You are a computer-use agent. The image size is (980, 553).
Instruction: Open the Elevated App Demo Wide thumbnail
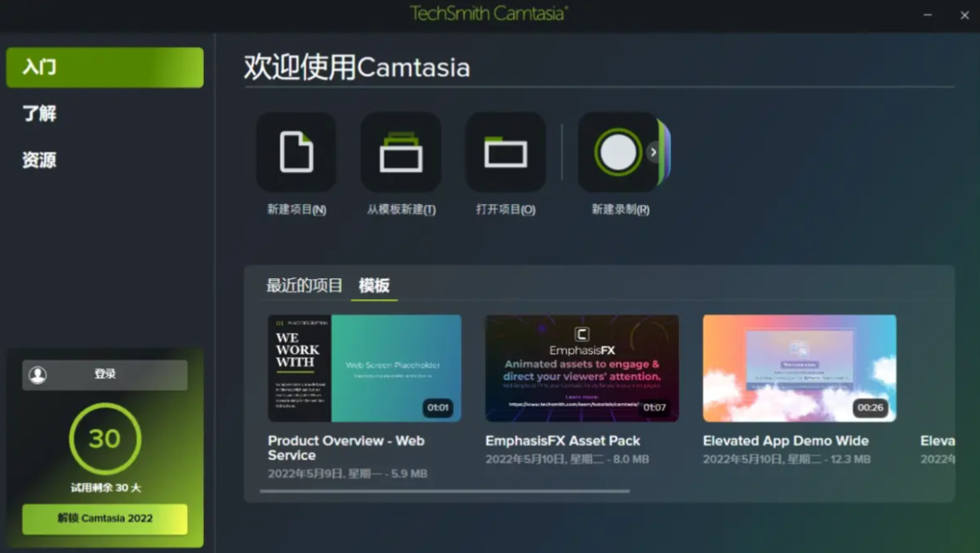tap(799, 368)
